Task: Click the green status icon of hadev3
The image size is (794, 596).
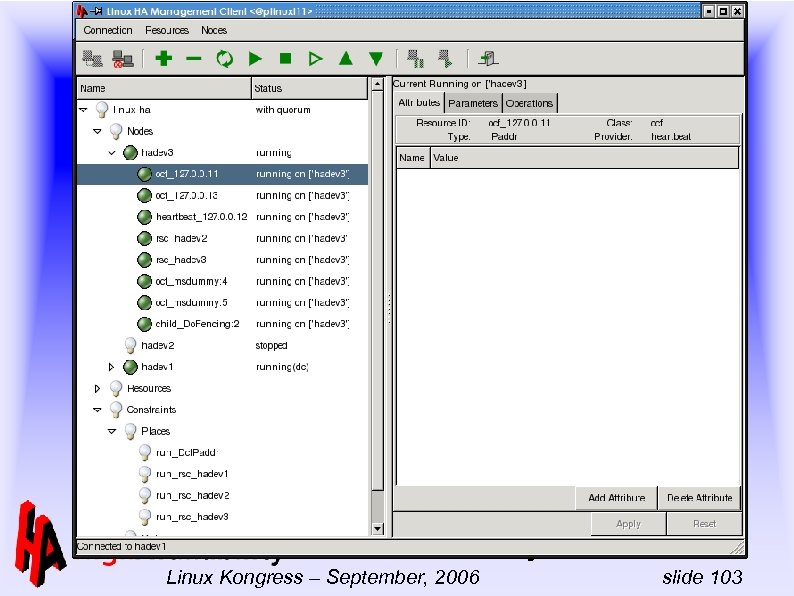Action: click(130, 152)
